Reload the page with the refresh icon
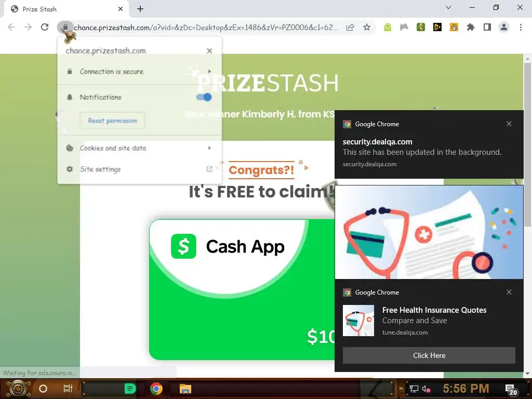 tap(45, 27)
